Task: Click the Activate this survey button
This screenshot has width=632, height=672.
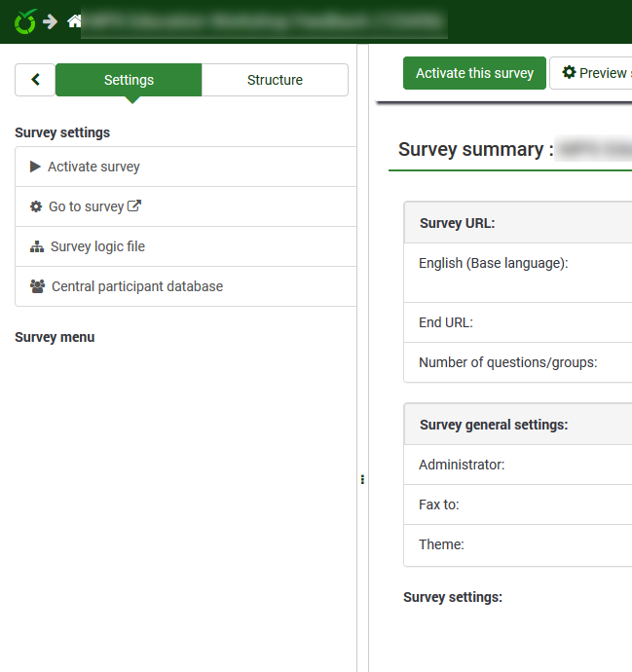Action: (x=474, y=73)
